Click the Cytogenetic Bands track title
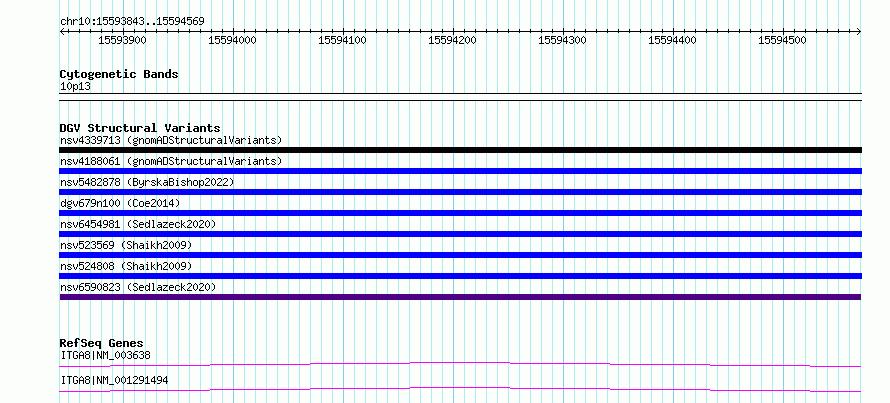This screenshot has height=403, width=890. (119, 74)
